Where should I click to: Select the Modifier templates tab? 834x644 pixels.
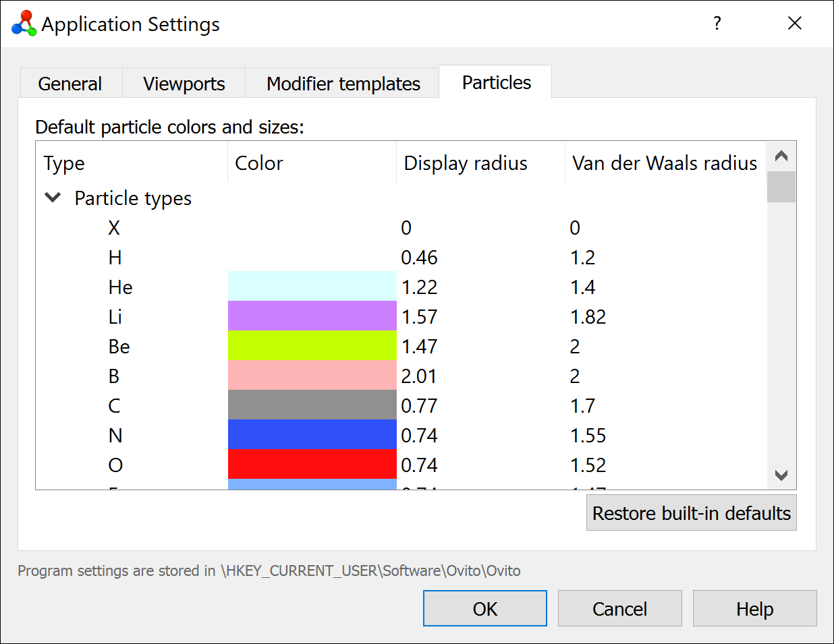tap(343, 84)
